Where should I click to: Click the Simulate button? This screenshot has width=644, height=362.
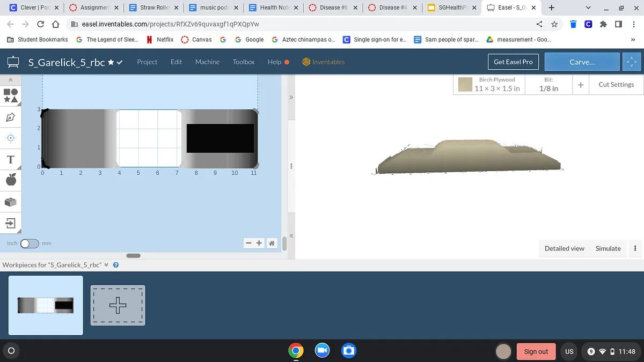[608, 248]
